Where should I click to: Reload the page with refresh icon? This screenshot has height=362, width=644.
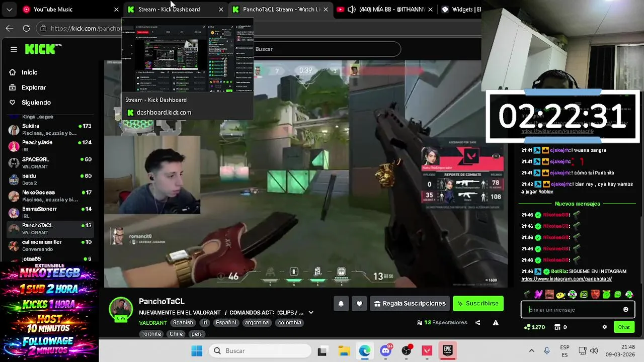coord(26,28)
